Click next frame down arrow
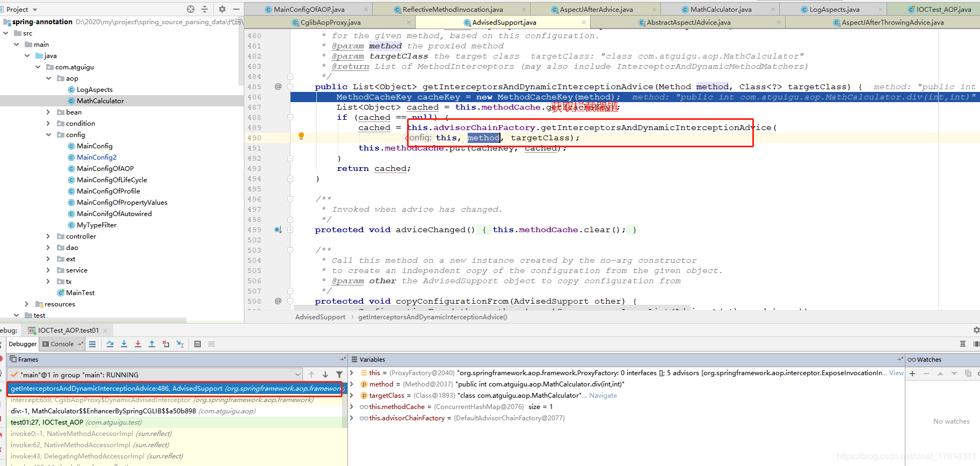Viewport: 980px width, 466px height. pos(325,375)
